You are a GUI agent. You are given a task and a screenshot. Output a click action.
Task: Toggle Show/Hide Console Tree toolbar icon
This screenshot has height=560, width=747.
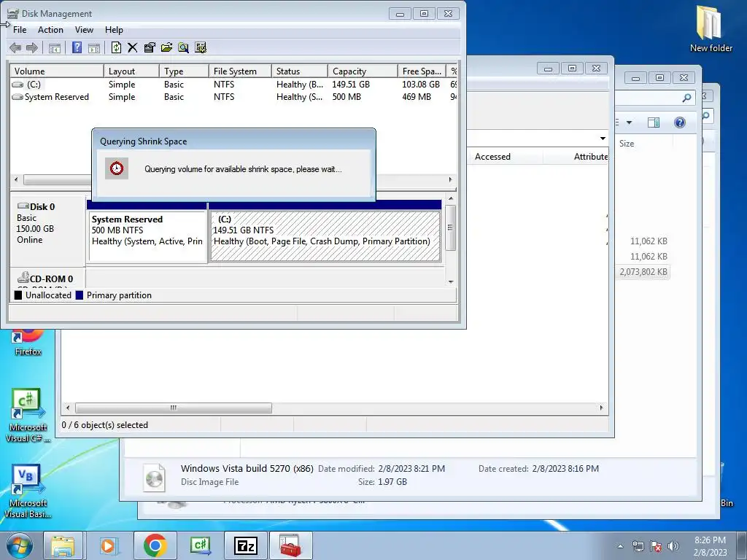click(x=55, y=47)
